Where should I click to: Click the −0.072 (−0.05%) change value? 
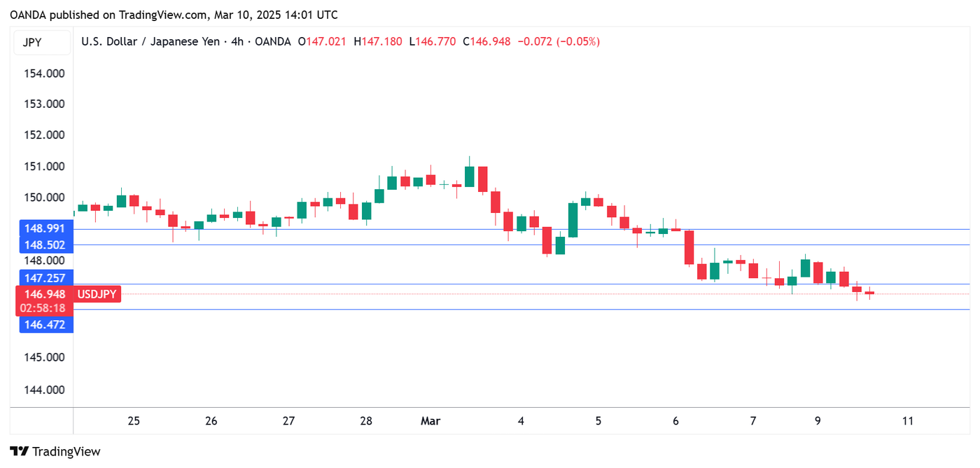(x=558, y=42)
